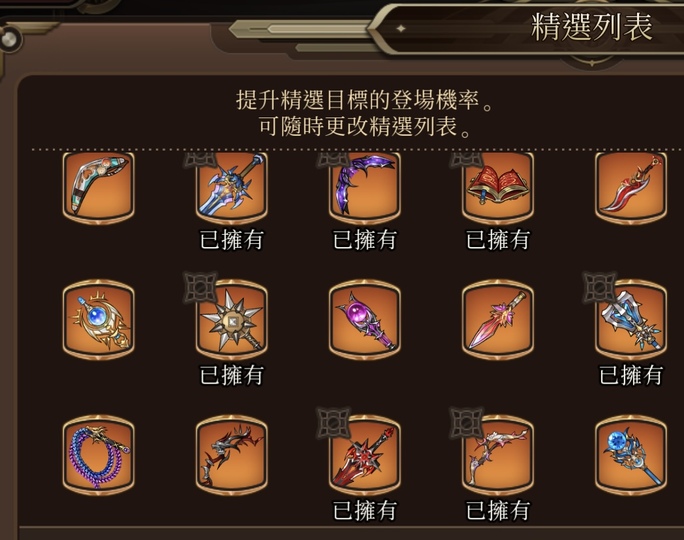
Task: Tap the red wavy dagger icon
Action: pos(631,187)
